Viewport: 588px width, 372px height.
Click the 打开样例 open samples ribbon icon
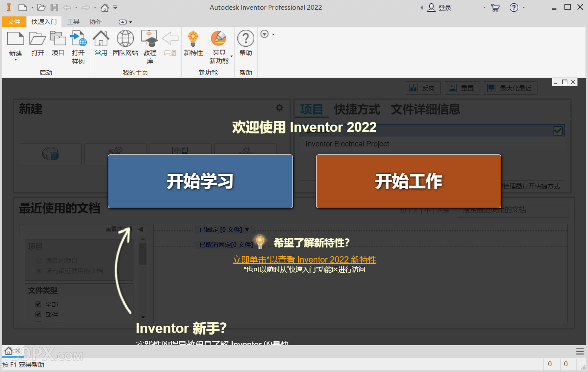(78, 38)
